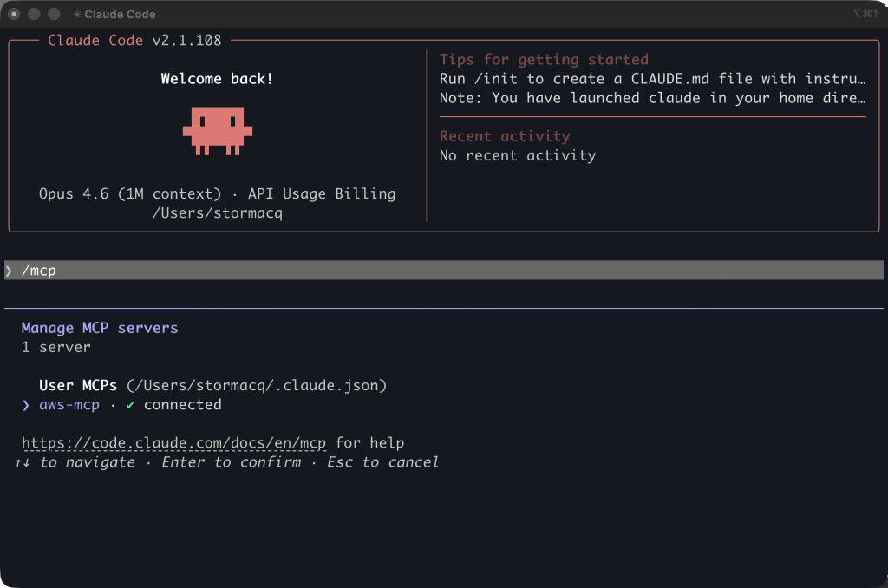The height and width of the screenshot is (588, 888).
Task: Open the code.claude.com MCP docs link
Action: coord(173,443)
